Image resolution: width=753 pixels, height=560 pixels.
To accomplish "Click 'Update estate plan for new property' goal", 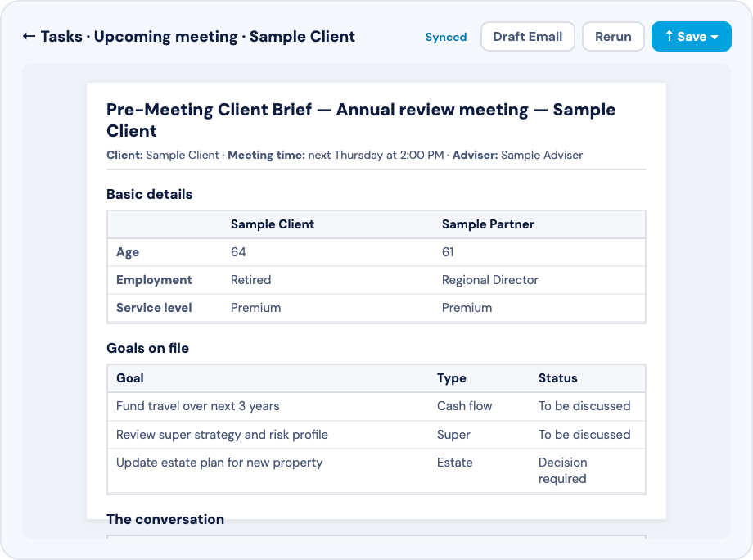I will tap(219, 463).
